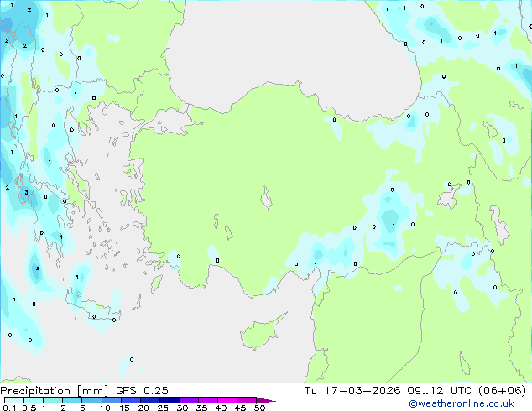
Task: Open the weatheronline.co.uk link
Action: [x=462, y=403]
